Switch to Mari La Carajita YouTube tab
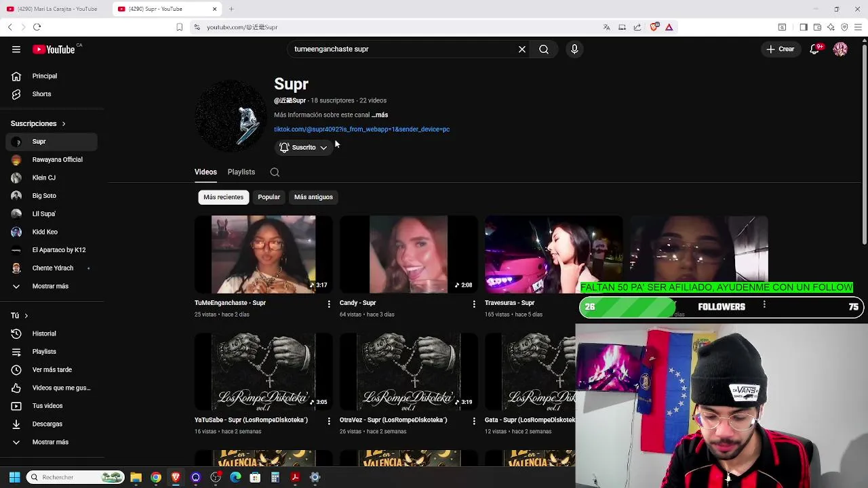This screenshot has width=868, height=488. point(56,9)
